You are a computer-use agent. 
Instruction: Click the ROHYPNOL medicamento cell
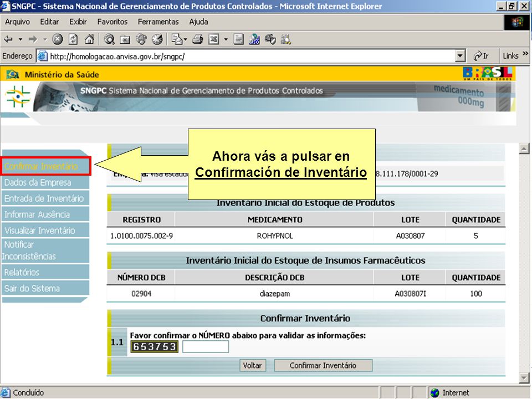click(275, 236)
